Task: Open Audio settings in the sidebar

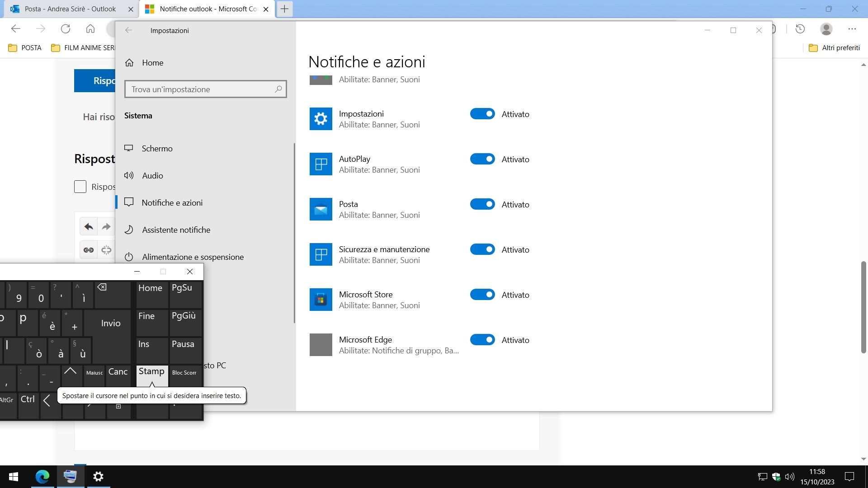Action: click(152, 176)
